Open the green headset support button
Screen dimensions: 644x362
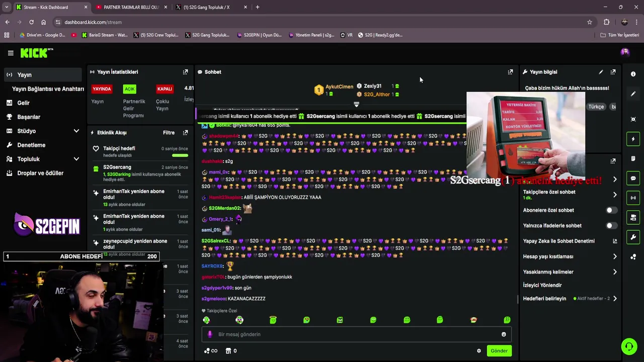pyautogui.click(x=628, y=346)
